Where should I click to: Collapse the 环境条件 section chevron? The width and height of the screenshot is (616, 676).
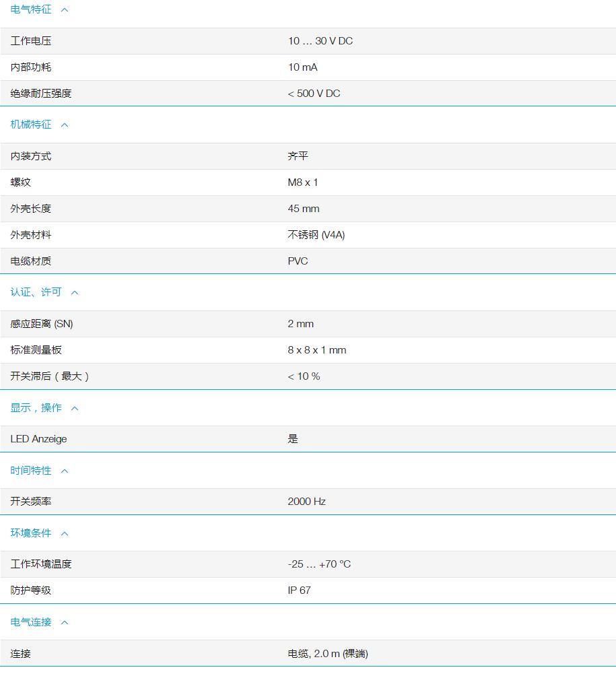[65, 533]
